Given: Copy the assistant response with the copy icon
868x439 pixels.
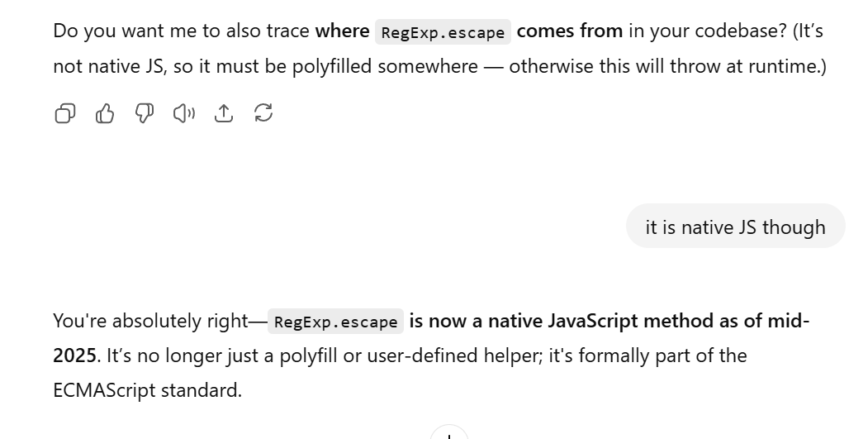Looking at the screenshot, I should (x=65, y=113).
